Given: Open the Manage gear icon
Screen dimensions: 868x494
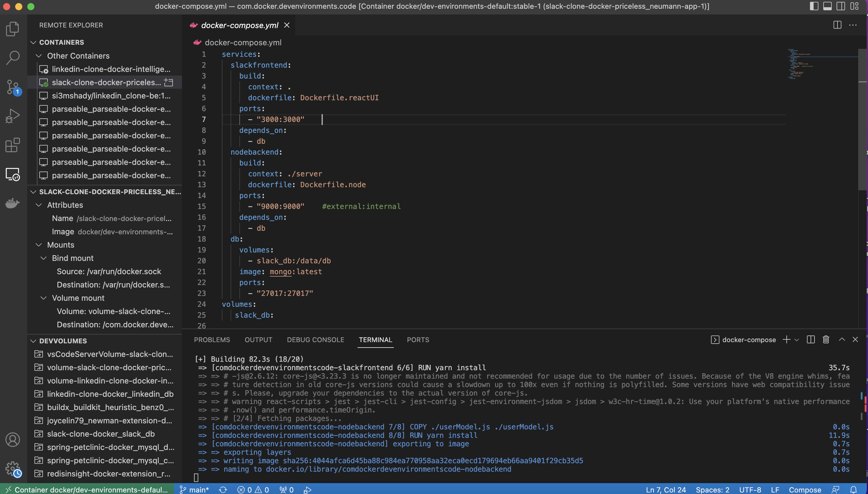Looking at the screenshot, I should point(13,469).
